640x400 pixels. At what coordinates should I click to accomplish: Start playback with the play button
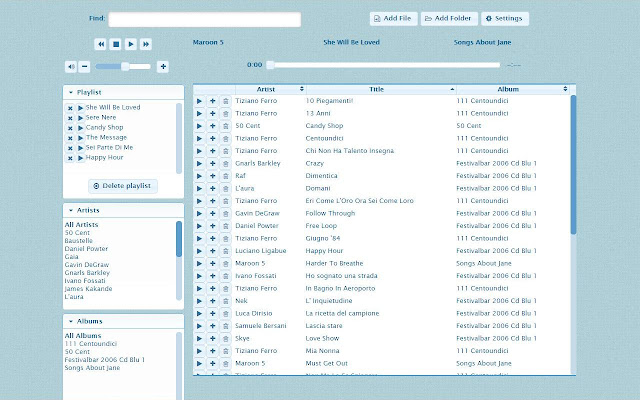[131, 44]
